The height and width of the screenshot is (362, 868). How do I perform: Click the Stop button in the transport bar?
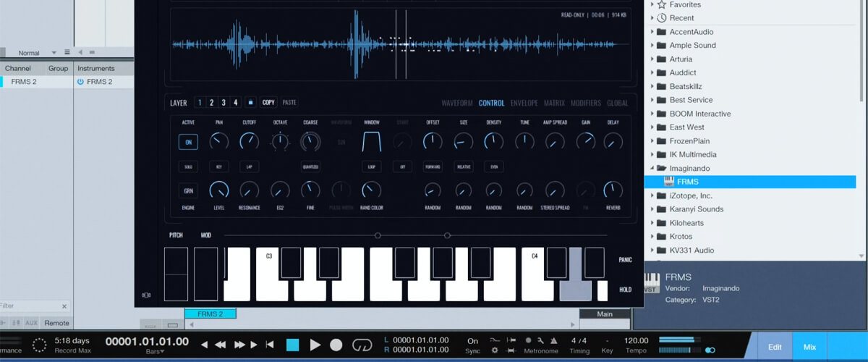[292, 345]
